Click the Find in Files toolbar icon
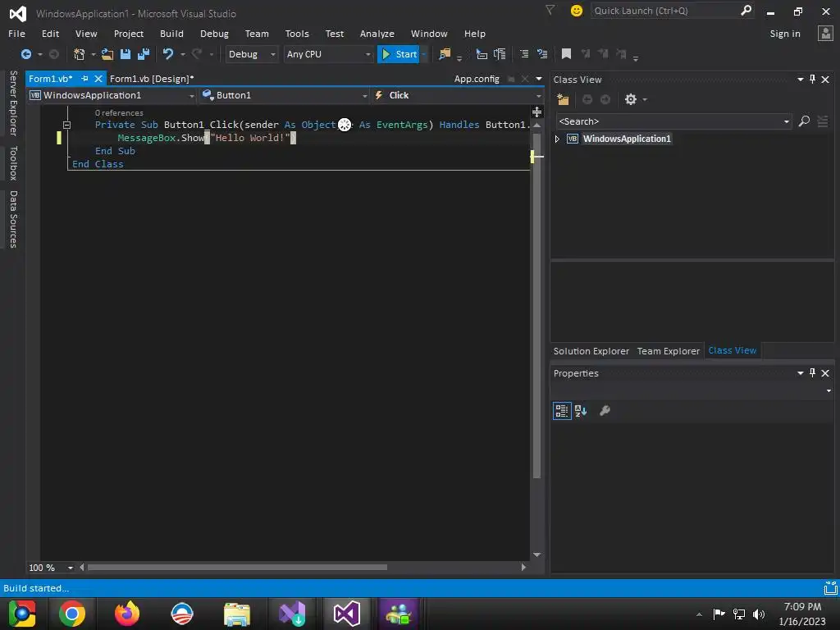Viewport: 840px width, 630px height. click(x=445, y=54)
